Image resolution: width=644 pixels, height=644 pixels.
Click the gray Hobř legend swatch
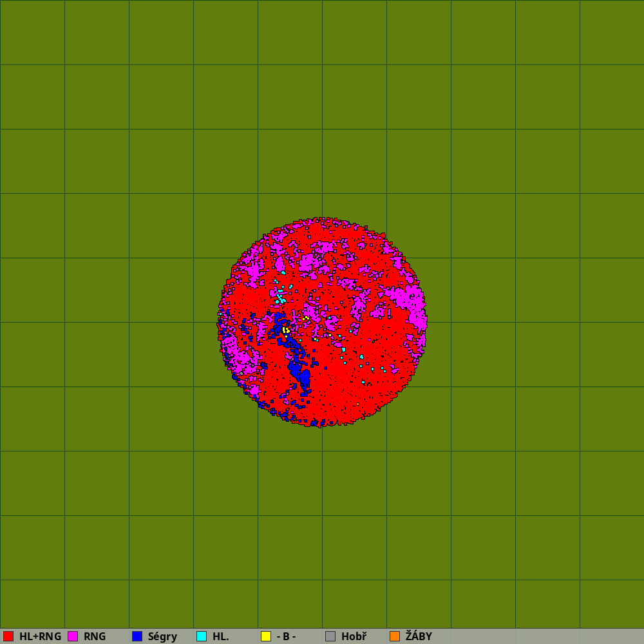(330, 636)
